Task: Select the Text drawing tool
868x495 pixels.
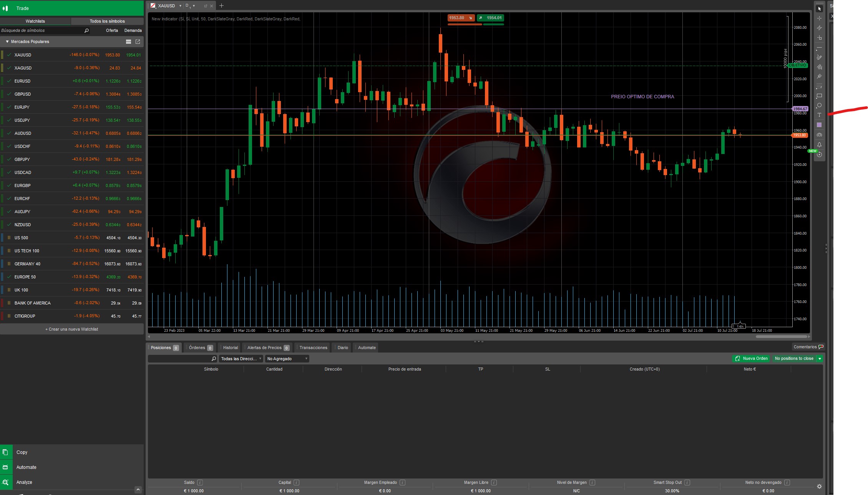Action: [819, 115]
